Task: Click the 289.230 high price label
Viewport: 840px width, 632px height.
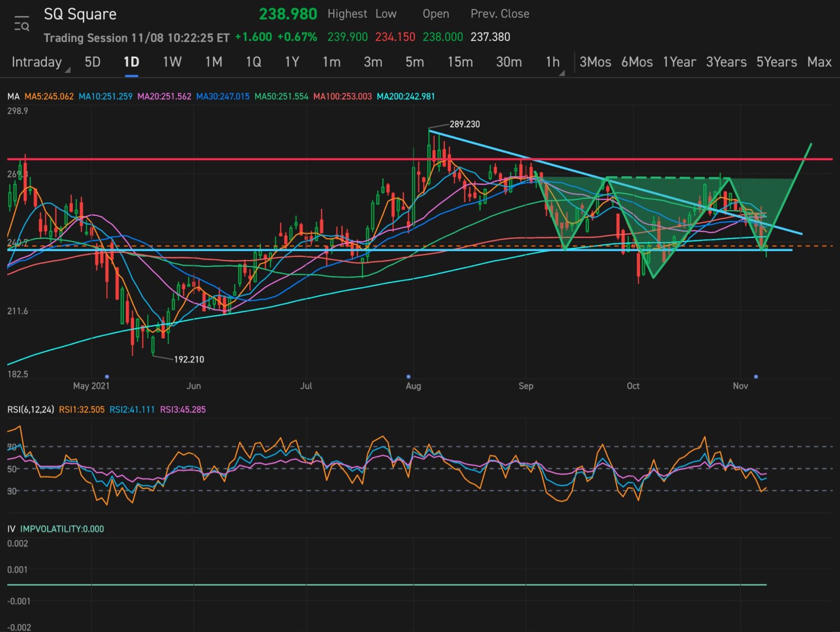Action: pyautogui.click(x=465, y=125)
